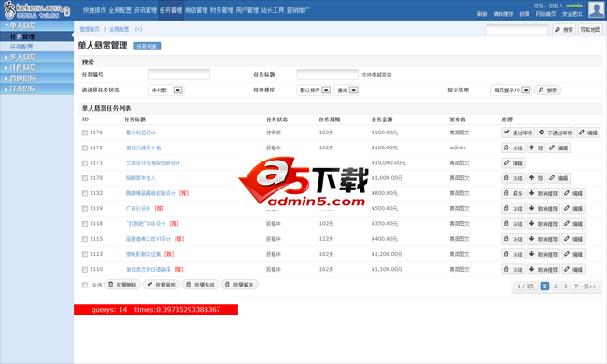
Task: Edit task 1132 with the pencil icon
Action: coord(567,193)
